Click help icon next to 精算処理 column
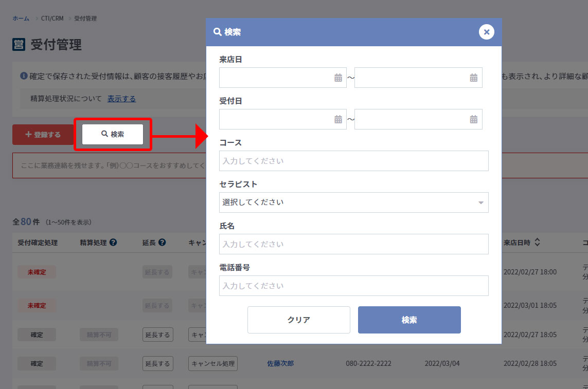This screenshot has width=588, height=389. (x=113, y=243)
